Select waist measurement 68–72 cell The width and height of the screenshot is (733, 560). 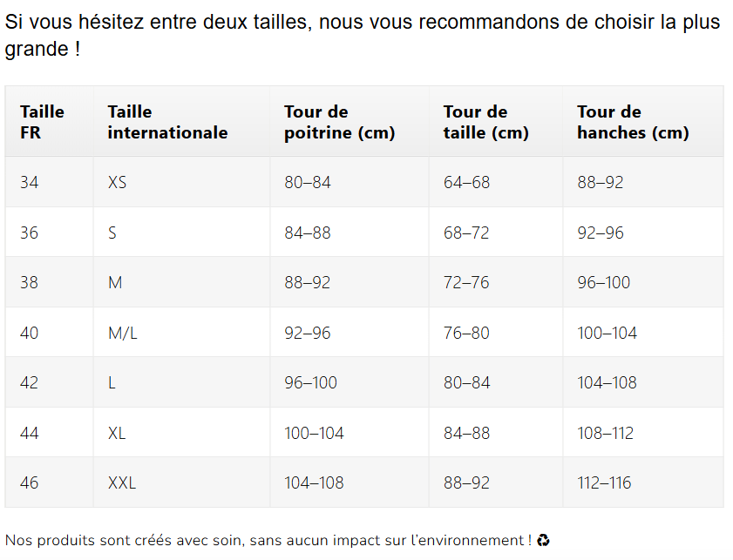pos(466,233)
